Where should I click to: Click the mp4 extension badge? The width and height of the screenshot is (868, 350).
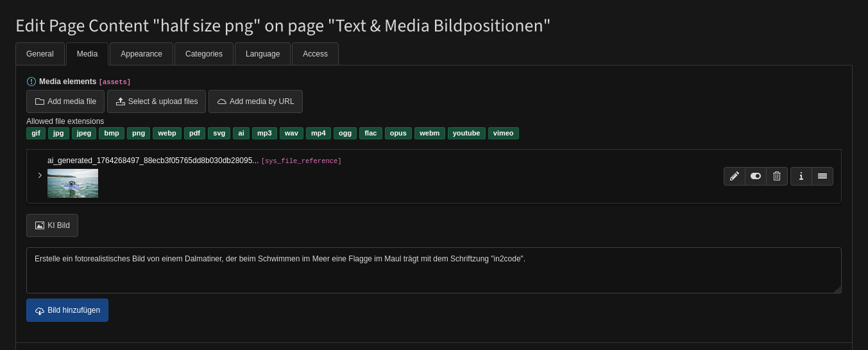(x=318, y=134)
